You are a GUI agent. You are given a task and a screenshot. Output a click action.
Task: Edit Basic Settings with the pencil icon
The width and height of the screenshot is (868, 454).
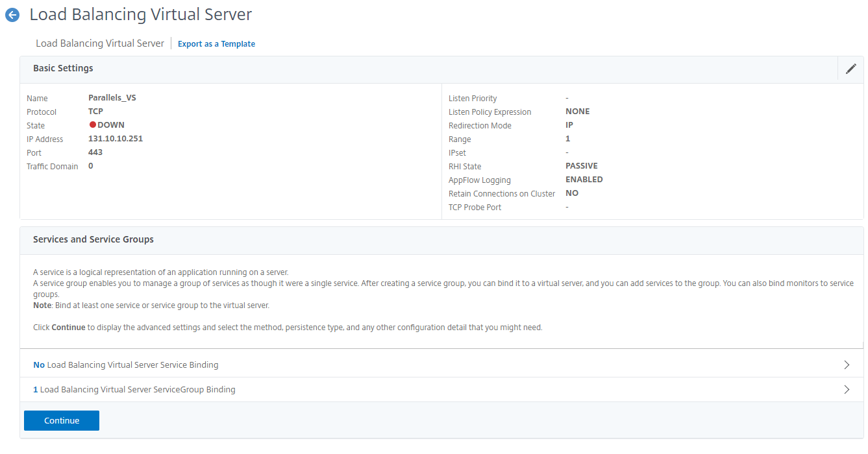click(x=850, y=69)
